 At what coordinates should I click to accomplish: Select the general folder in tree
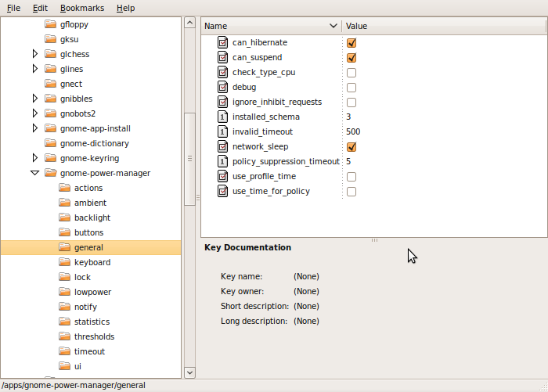[x=91, y=247]
